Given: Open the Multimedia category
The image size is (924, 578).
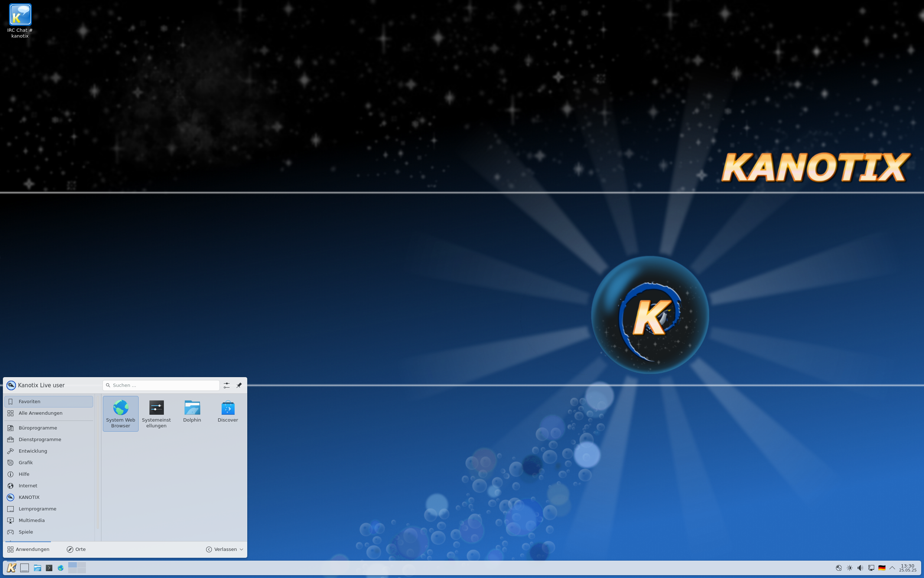Looking at the screenshot, I should point(48,520).
